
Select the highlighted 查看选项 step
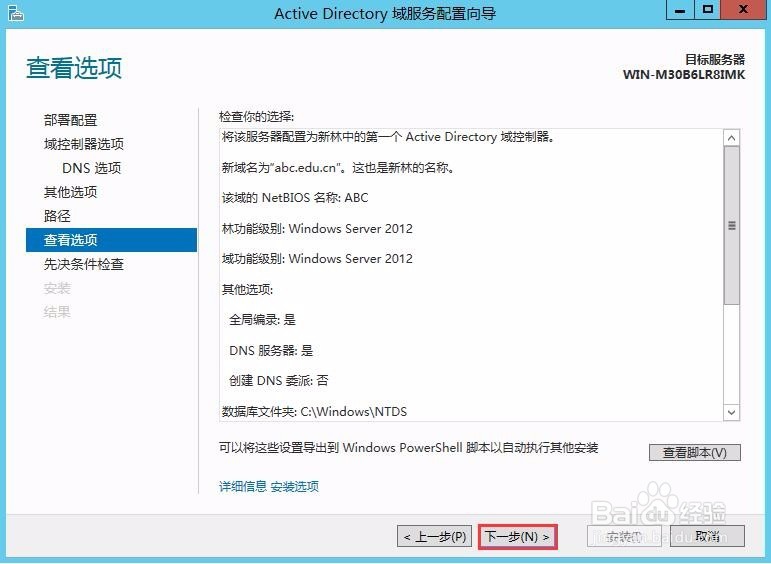pyautogui.click(x=111, y=240)
